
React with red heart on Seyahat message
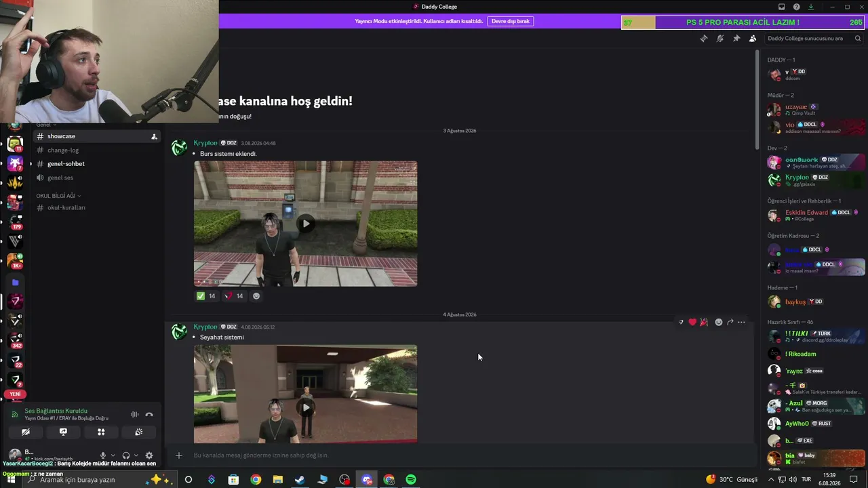coord(692,322)
